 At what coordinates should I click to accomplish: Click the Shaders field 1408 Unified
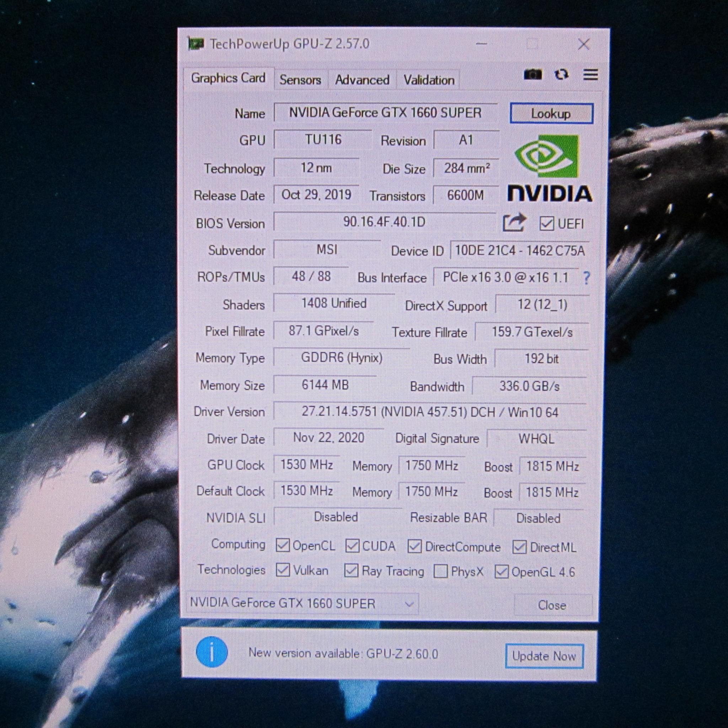[334, 303]
